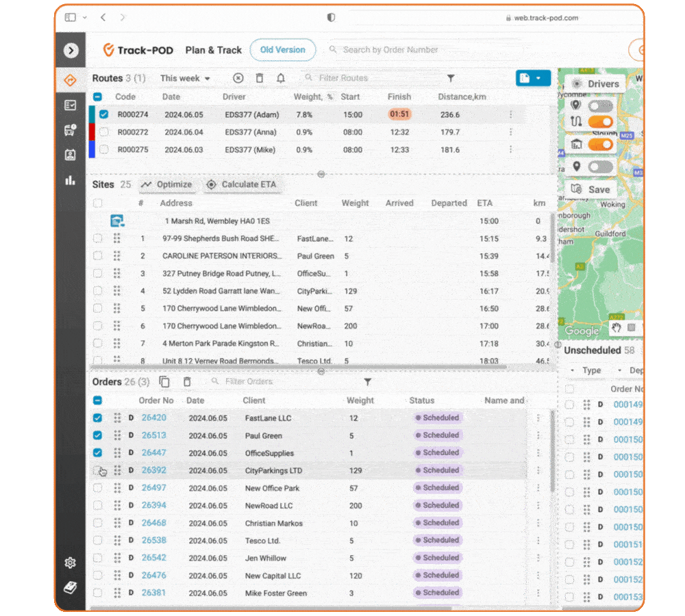This screenshot has width=685, height=616.
Task: Check the R000275 route checkbox
Action: click(103, 149)
